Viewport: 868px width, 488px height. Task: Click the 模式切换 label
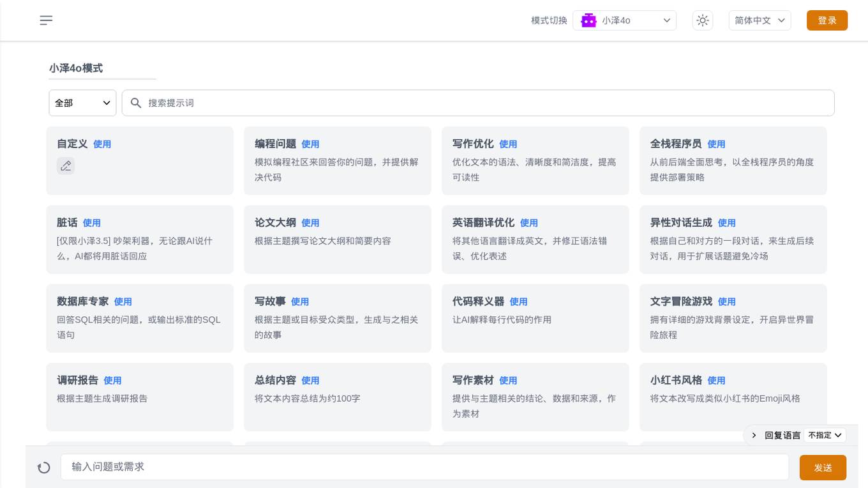[549, 20]
